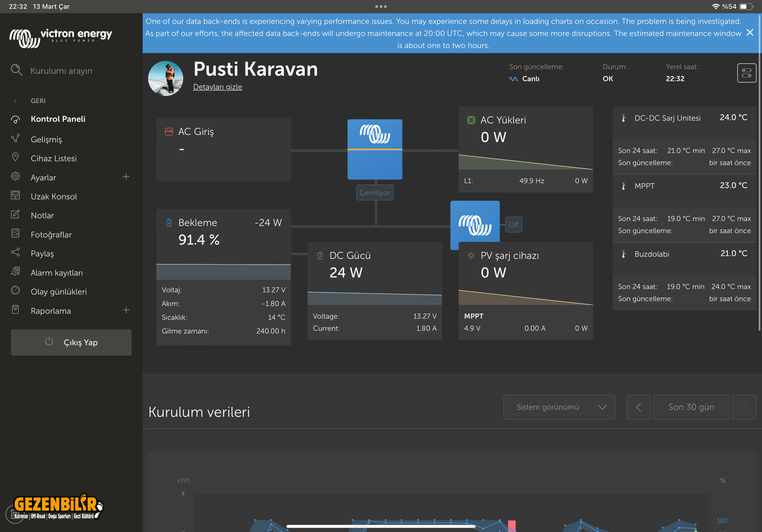Expand the Ayarlar plus sign
The image size is (762, 532).
tap(126, 177)
